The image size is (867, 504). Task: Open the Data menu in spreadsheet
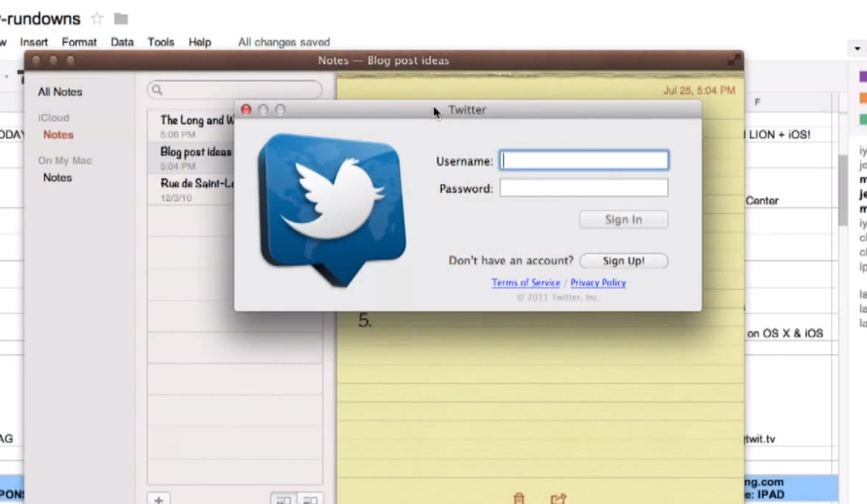tap(122, 42)
